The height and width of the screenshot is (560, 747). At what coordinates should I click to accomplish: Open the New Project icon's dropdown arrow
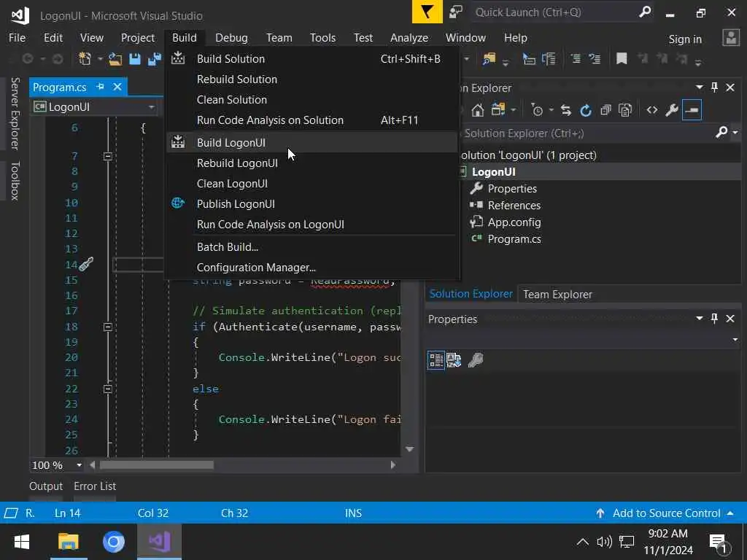(100, 59)
